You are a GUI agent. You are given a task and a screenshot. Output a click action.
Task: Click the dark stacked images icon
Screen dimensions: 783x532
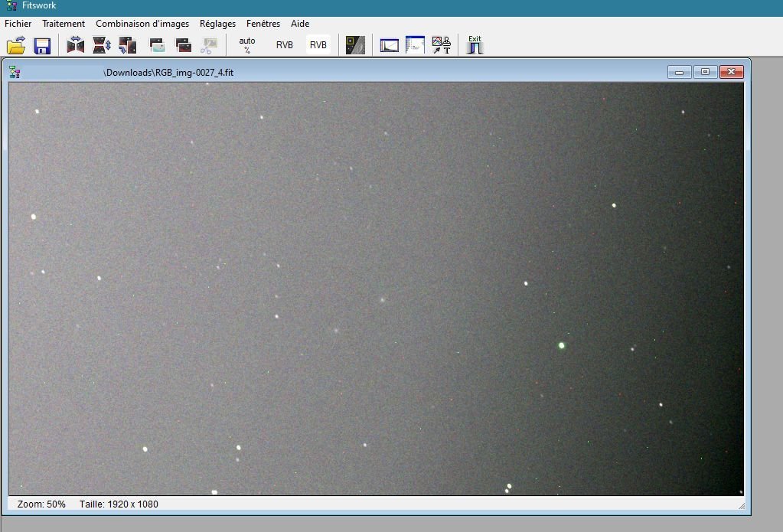pos(183,45)
